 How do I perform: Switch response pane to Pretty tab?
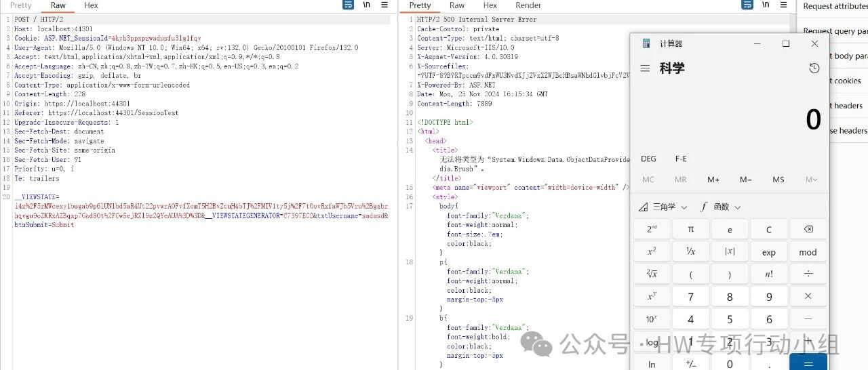[420, 5]
